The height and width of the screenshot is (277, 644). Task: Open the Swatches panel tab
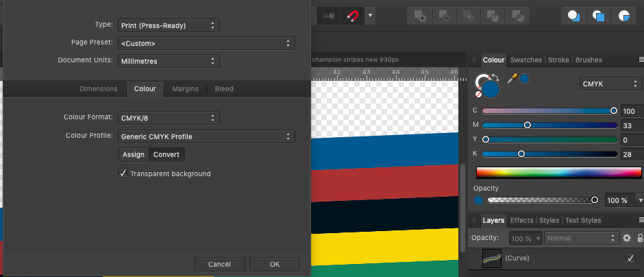click(x=525, y=60)
